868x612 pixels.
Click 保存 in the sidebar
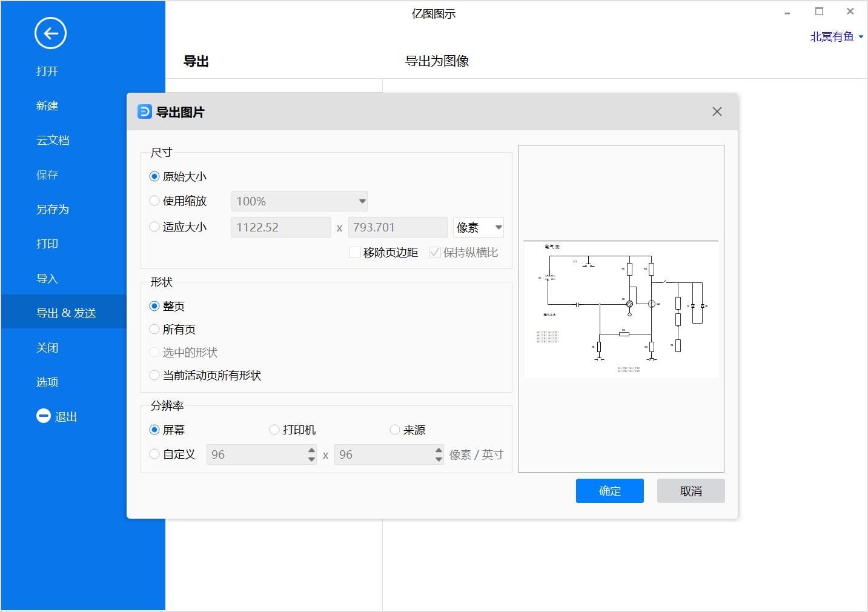point(47,175)
